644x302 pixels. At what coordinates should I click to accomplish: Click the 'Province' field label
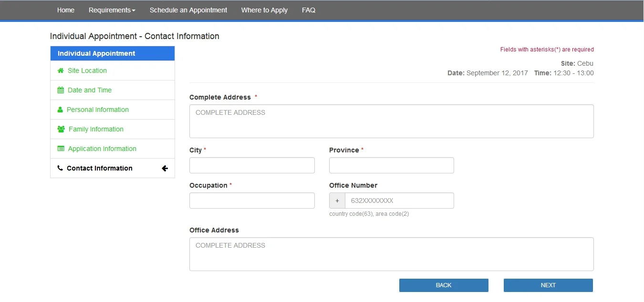pyautogui.click(x=344, y=150)
